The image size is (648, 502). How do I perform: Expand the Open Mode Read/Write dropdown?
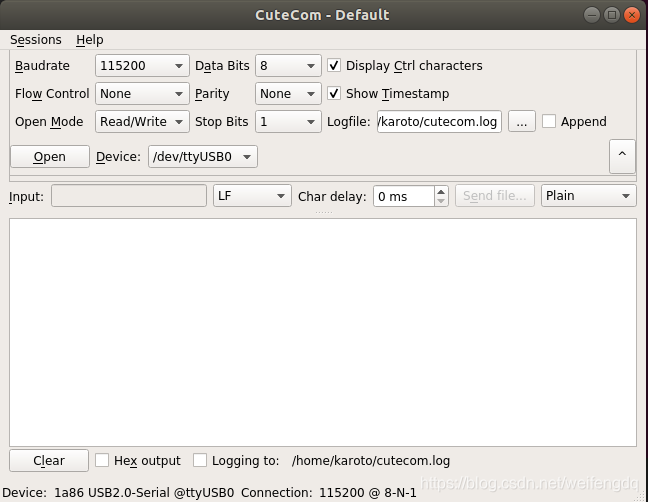coord(142,121)
